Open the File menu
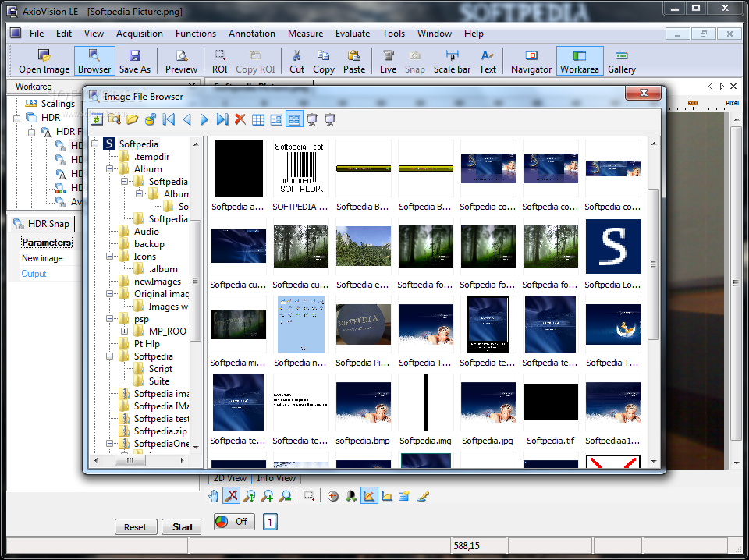The width and height of the screenshot is (749, 560). pyautogui.click(x=37, y=34)
